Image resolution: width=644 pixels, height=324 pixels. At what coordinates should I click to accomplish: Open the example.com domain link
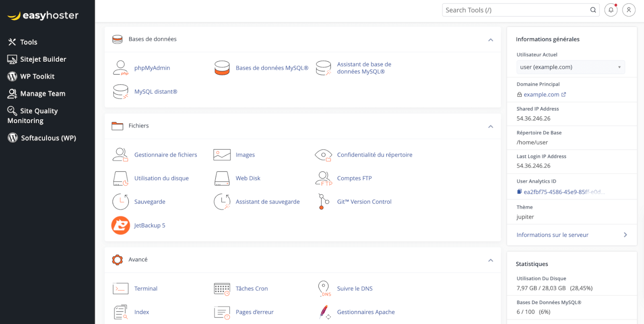coord(541,95)
